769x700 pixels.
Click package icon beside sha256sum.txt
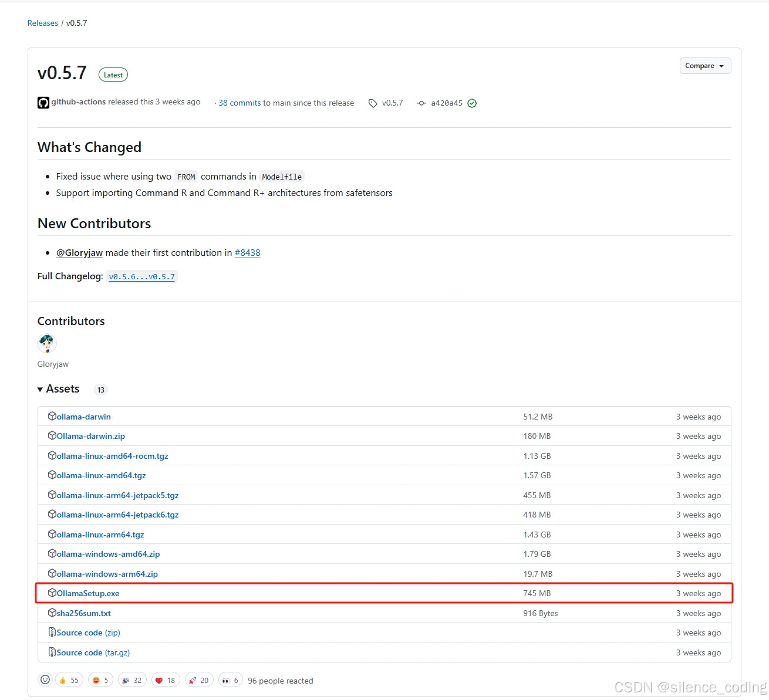pos(52,613)
